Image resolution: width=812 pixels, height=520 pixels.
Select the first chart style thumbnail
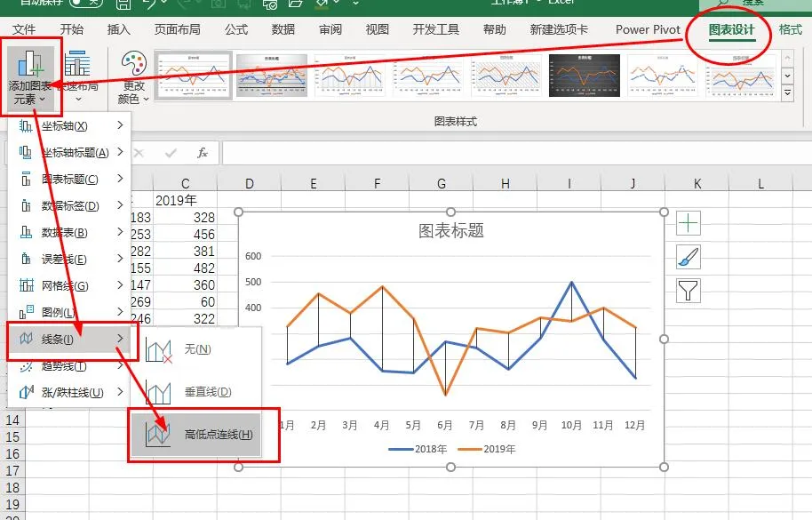click(193, 76)
